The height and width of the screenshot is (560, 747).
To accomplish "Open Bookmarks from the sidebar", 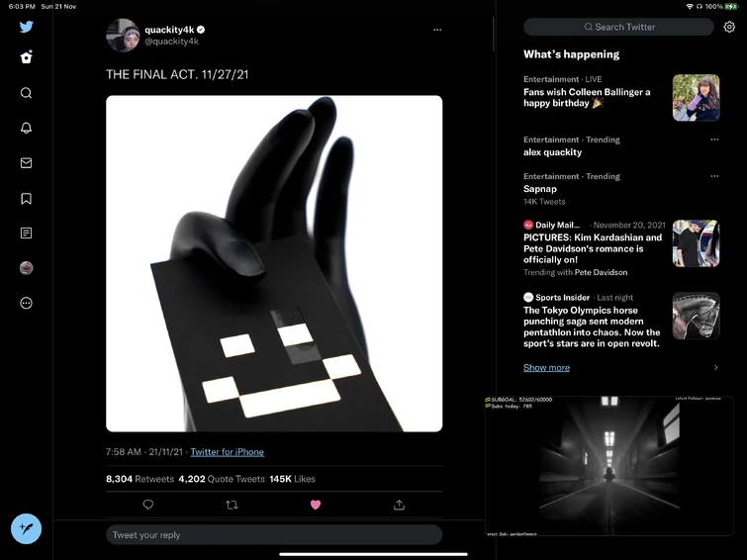I will click(26, 199).
